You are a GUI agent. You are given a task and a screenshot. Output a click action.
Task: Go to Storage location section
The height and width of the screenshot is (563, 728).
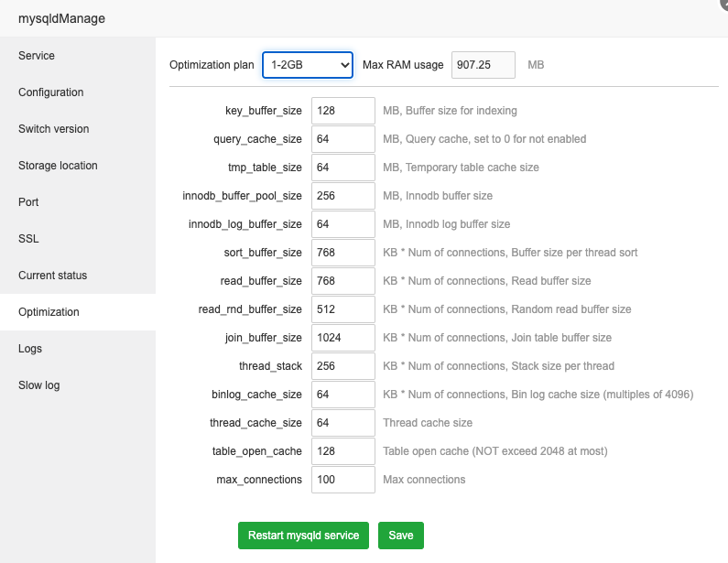[58, 166]
